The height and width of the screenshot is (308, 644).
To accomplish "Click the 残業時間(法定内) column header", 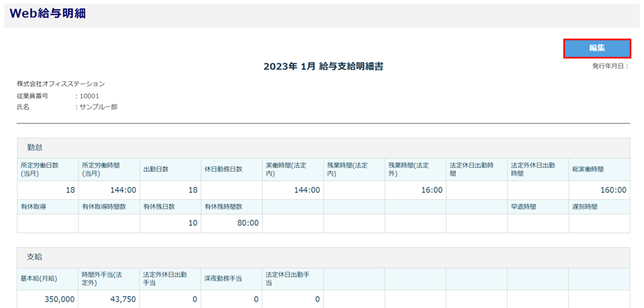I will pos(354,170).
